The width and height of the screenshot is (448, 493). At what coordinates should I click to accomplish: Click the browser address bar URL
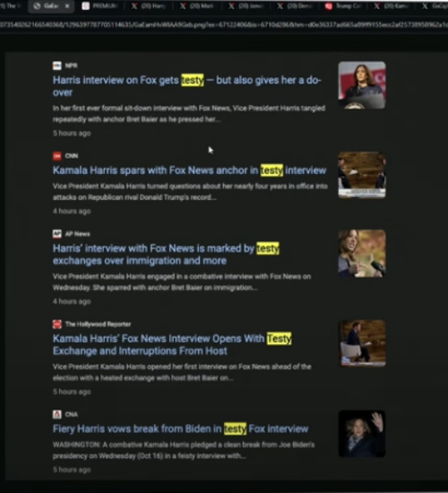pos(224,25)
